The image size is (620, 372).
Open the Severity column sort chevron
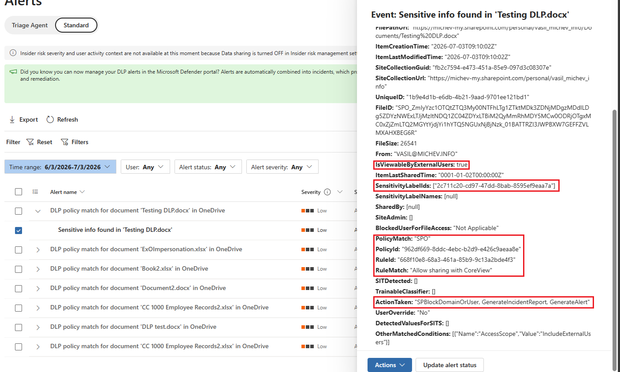point(340,192)
